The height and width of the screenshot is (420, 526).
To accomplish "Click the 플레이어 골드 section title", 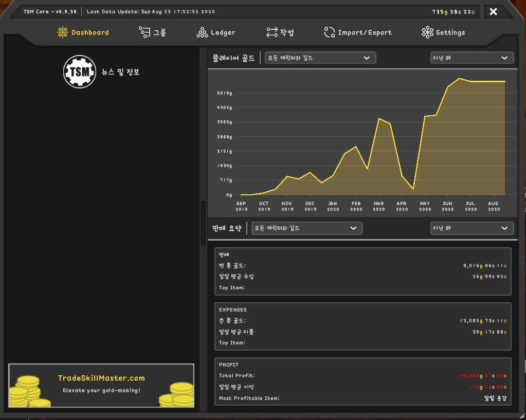I will (x=233, y=58).
